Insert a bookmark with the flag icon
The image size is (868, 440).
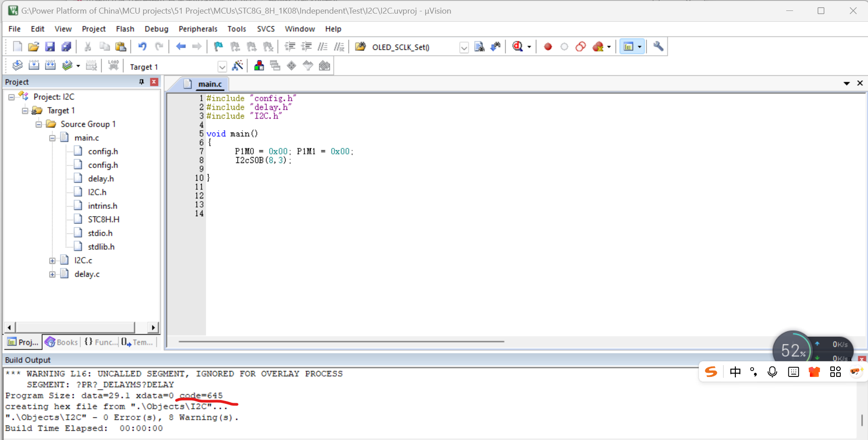[218, 46]
